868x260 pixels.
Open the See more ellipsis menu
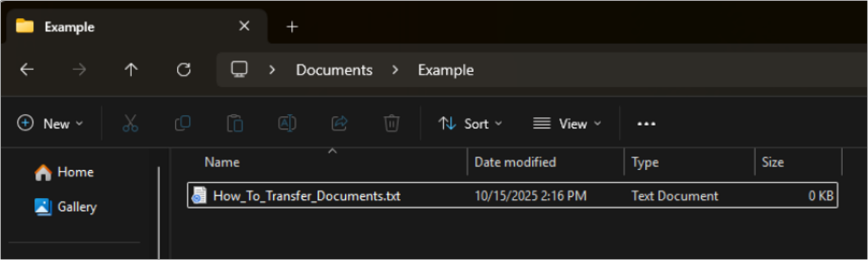646,124
